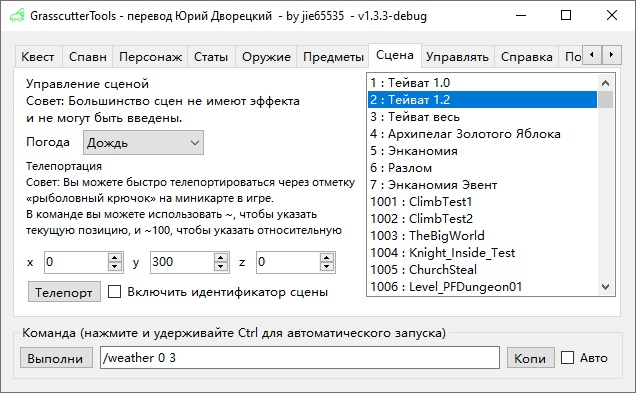Click the z coordinate input field
Screen dimensions: 636x393
point(288,262)
